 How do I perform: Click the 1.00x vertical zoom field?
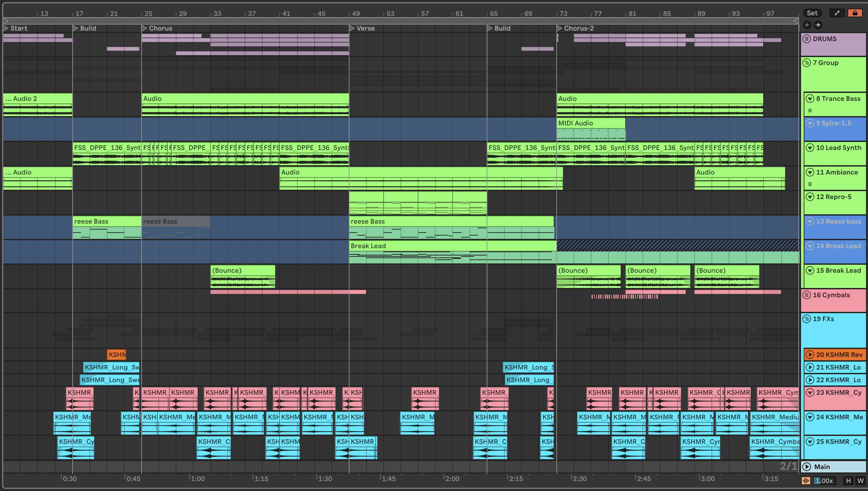tap(824, 480)
